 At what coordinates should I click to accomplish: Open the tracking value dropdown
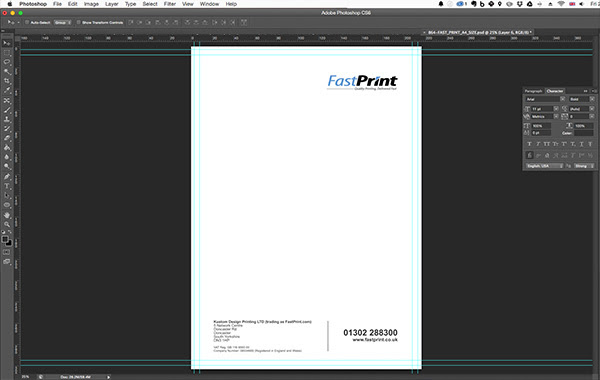[x=592, y=116]
